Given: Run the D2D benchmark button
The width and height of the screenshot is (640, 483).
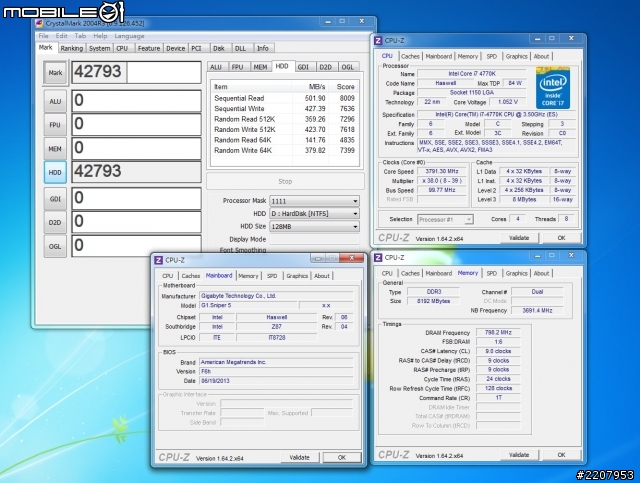Looking at the screenshot, I should pyautogui.click(x=55, y=223).
